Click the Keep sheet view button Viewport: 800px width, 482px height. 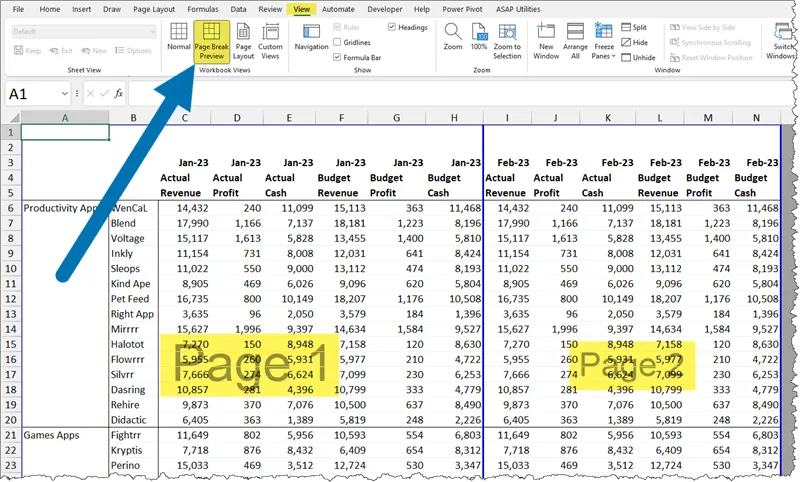click(x=28, y=50)
